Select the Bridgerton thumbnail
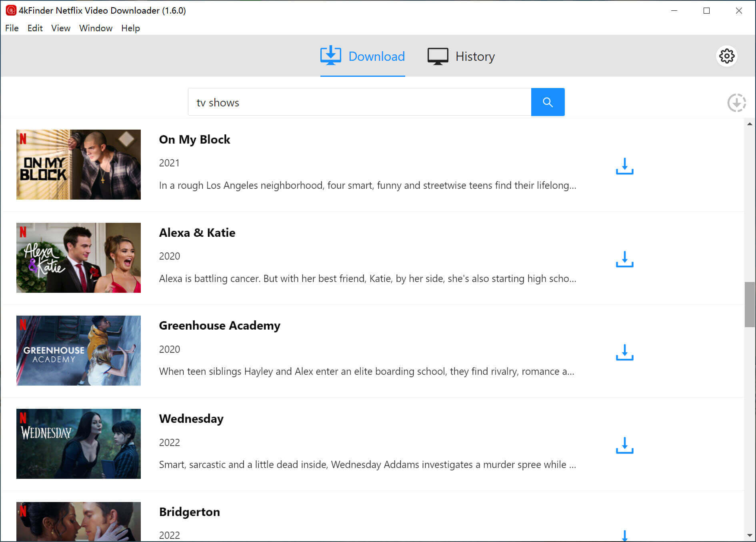Image resolution: width=756 pixels, height=542 pixels. coord(78,522)
